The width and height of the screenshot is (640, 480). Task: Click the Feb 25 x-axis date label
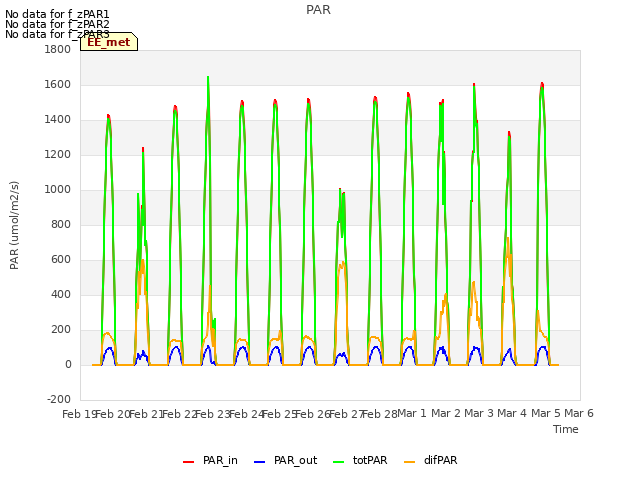280,414
